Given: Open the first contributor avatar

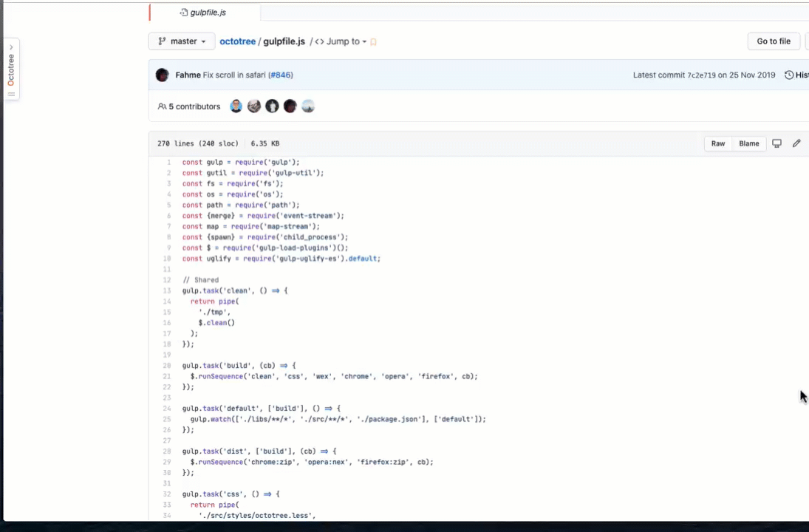Looking at the screenshot, I should [236, 106].
